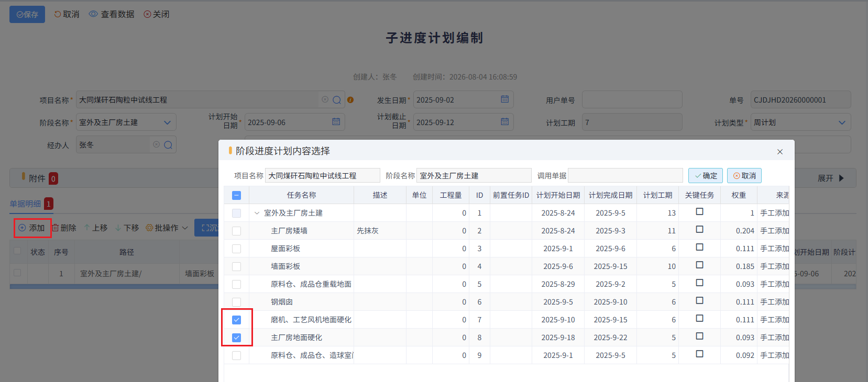The height and width of the screenshot is (382, 868).
Task: Switch to the 附件 tab
Action: (40, 178)
